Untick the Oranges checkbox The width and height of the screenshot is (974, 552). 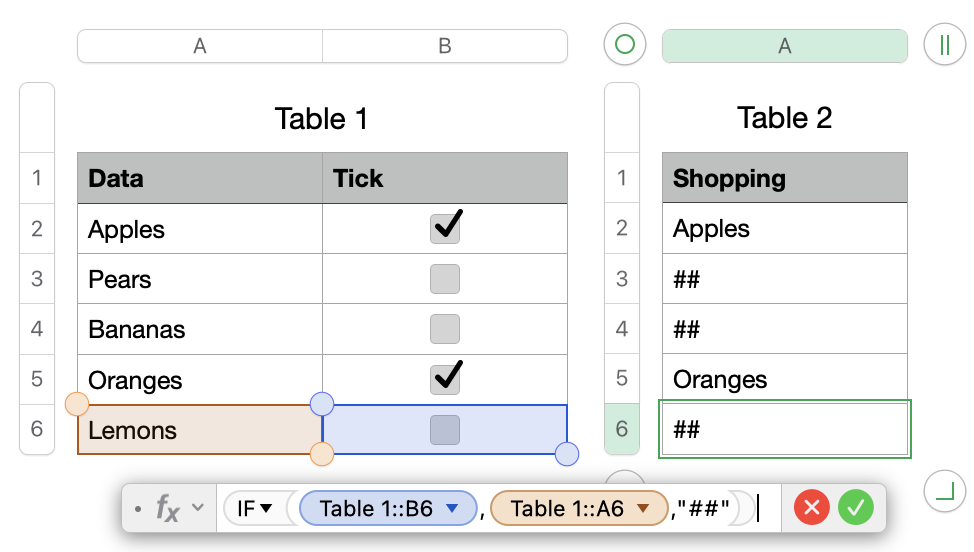pyautogui.click(x=445, y=379)
